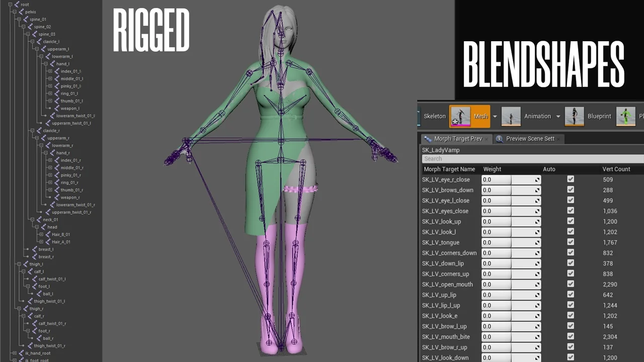The height and width of the screenshot is (362, 644).
Task: Click the joint icon beside Hair_B_01
Action: pyautogui.click(x=47, y=234)
